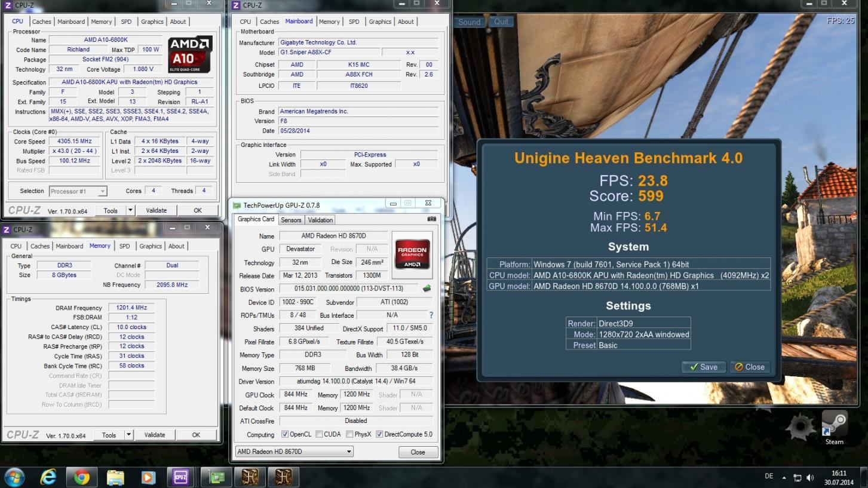Open the Windows Start menu orb
The width and height of the screenshot is (868, 488).
(x=14, y=477)
